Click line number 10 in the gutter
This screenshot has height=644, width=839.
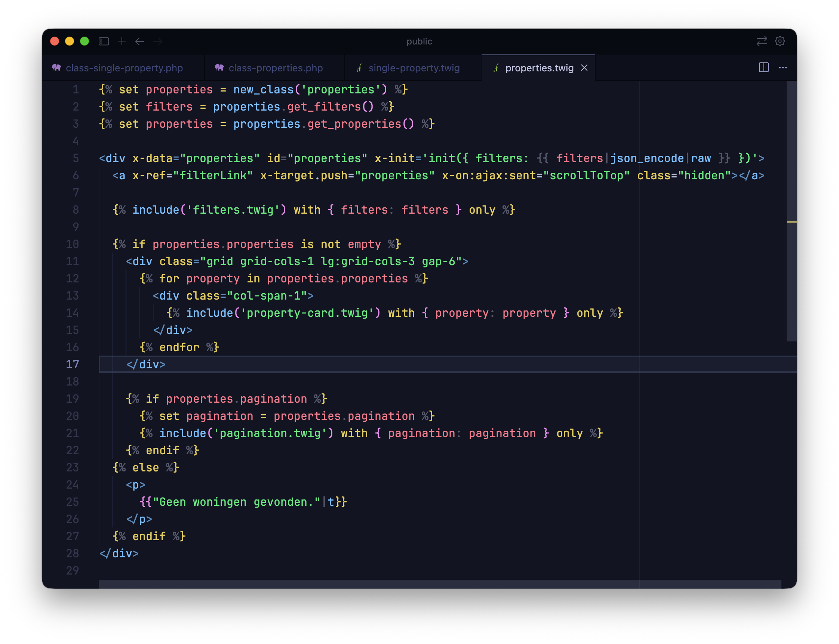pyautogui.click(x=73, y=244)
